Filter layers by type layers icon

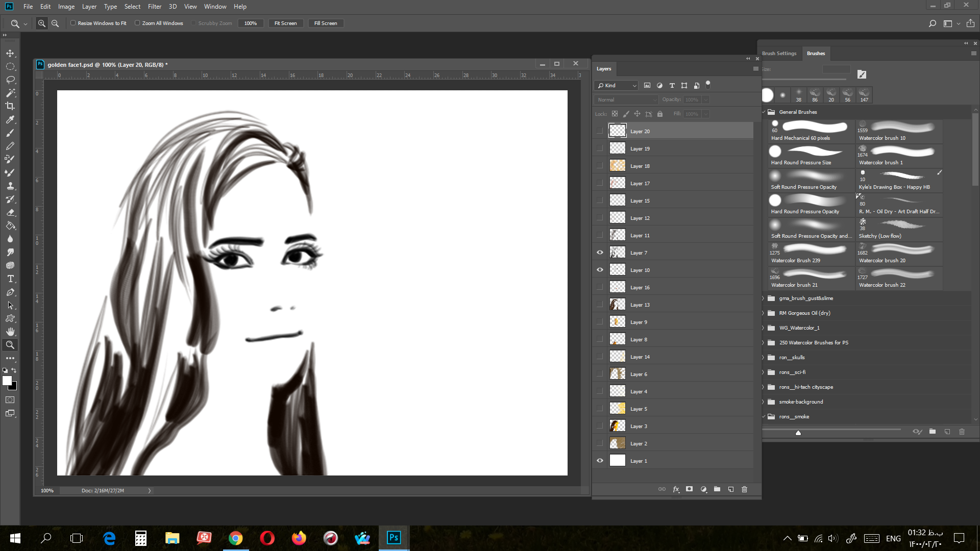click(672, 86)
